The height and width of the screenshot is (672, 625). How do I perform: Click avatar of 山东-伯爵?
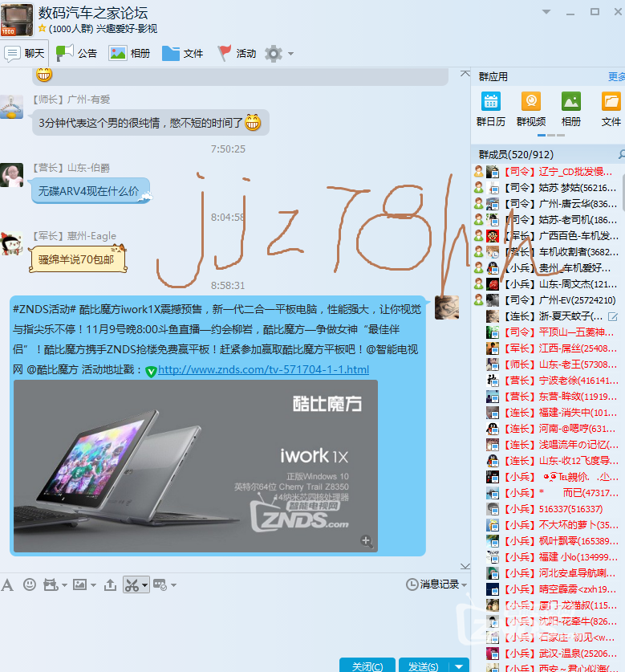(11, 175)
